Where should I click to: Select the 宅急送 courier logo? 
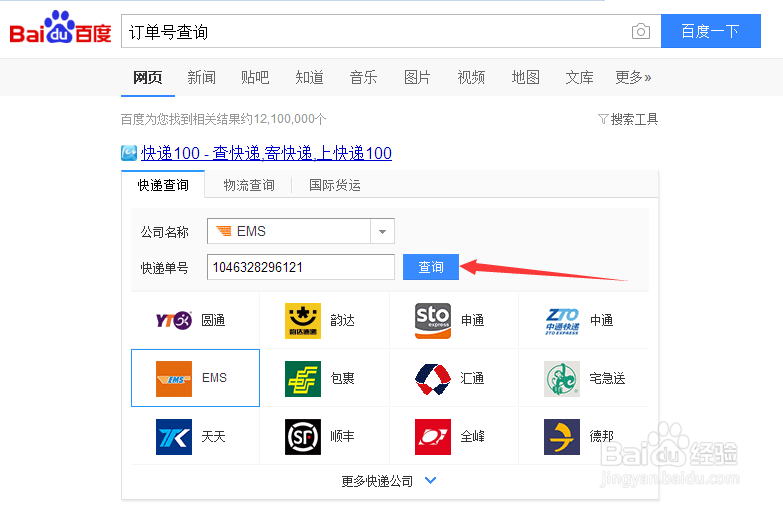[562, 379]
